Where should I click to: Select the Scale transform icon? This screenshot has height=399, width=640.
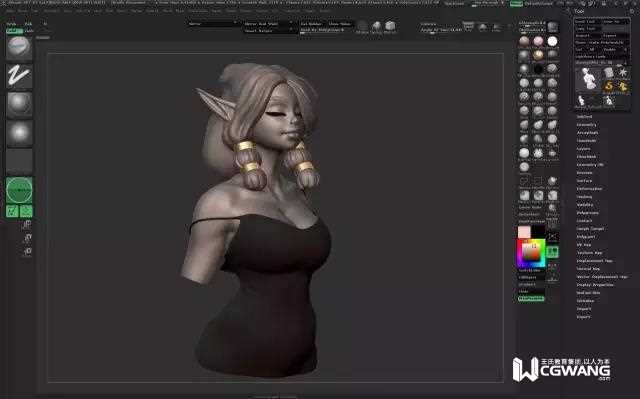[x=28, y=238]
